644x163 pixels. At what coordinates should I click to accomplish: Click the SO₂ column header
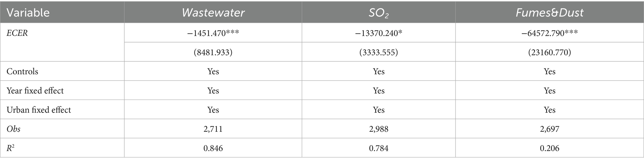tap(379, 12)
